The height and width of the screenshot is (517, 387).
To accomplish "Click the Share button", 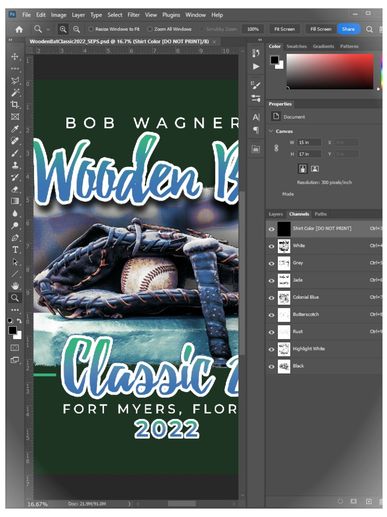I will (348, 29).
